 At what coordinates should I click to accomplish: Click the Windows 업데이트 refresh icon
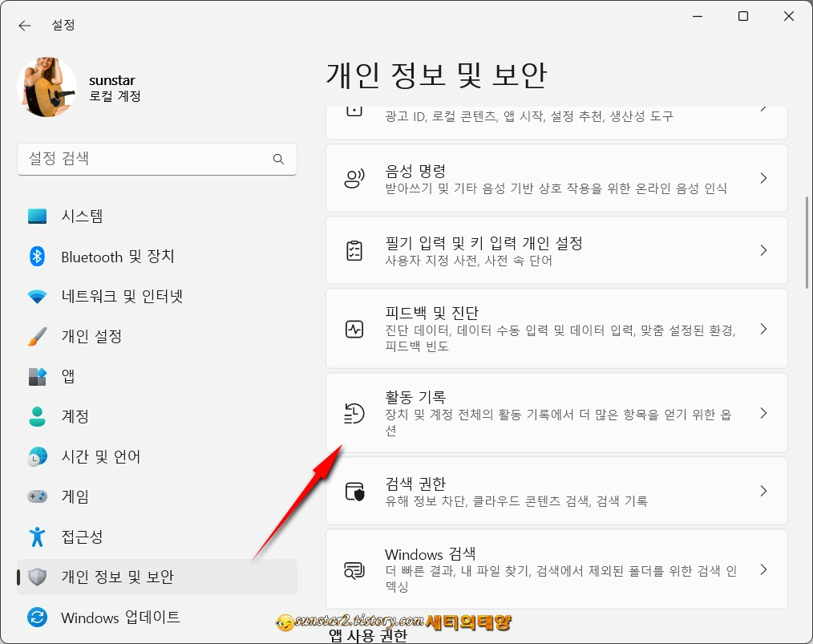tap(37, 617)
